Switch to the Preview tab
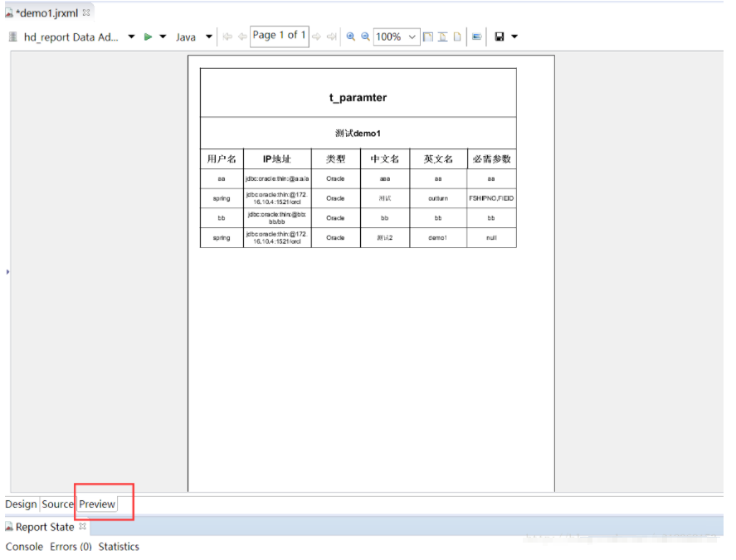 coord(97,504)
